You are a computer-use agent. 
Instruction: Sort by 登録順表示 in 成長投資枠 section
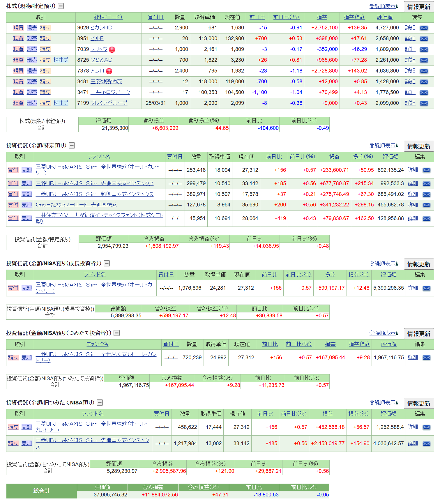(x=384, y=264)
